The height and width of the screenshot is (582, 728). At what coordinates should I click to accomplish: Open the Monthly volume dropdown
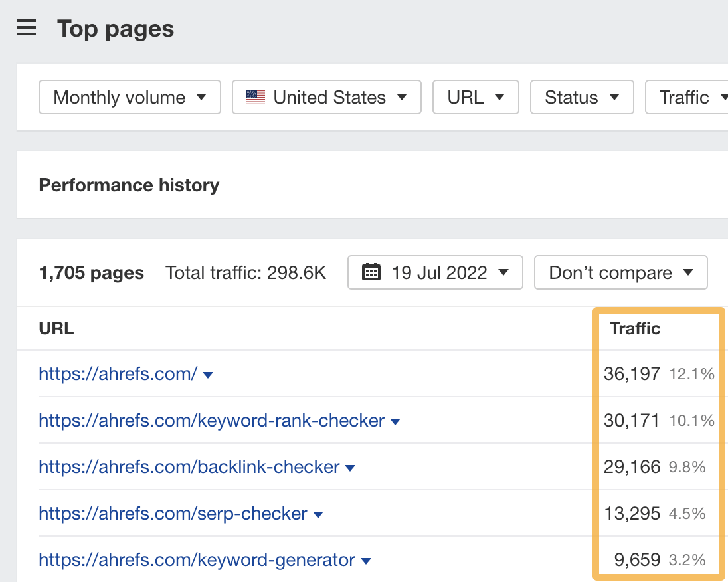tap(129, 97)
